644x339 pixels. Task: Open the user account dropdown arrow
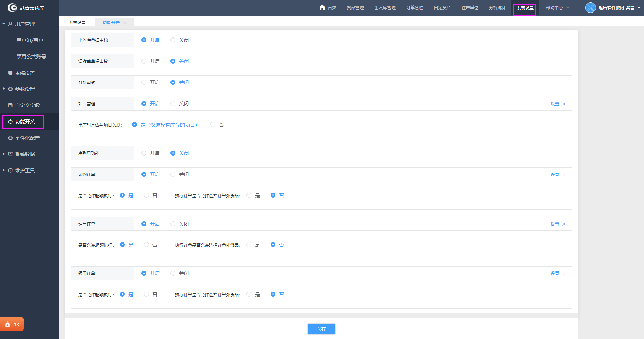[639, 8]
